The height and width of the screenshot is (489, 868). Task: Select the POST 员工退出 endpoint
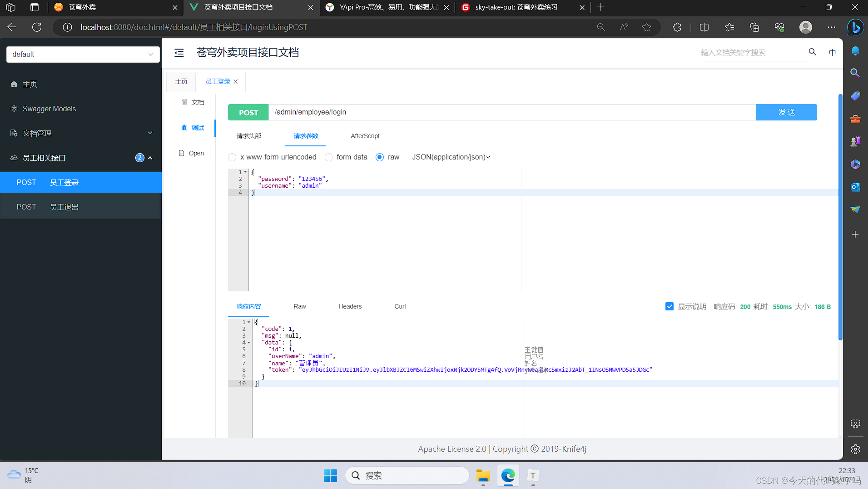(x=81, y=207)
